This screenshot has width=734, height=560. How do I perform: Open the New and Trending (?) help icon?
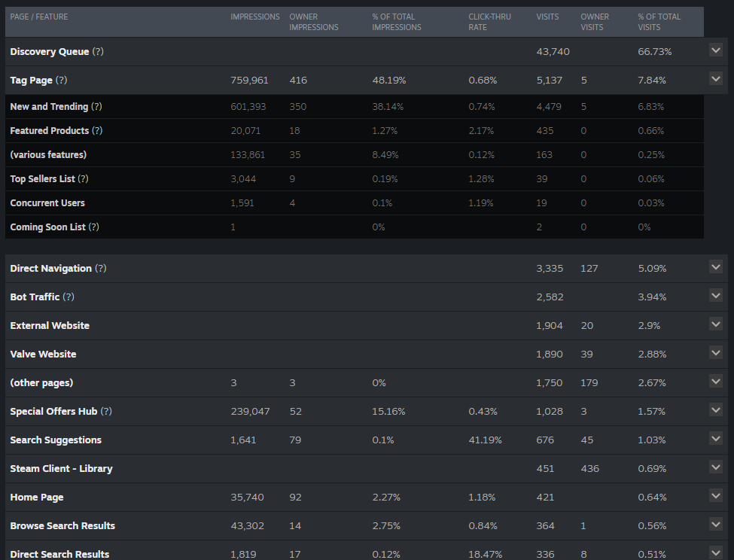(96, 107)
